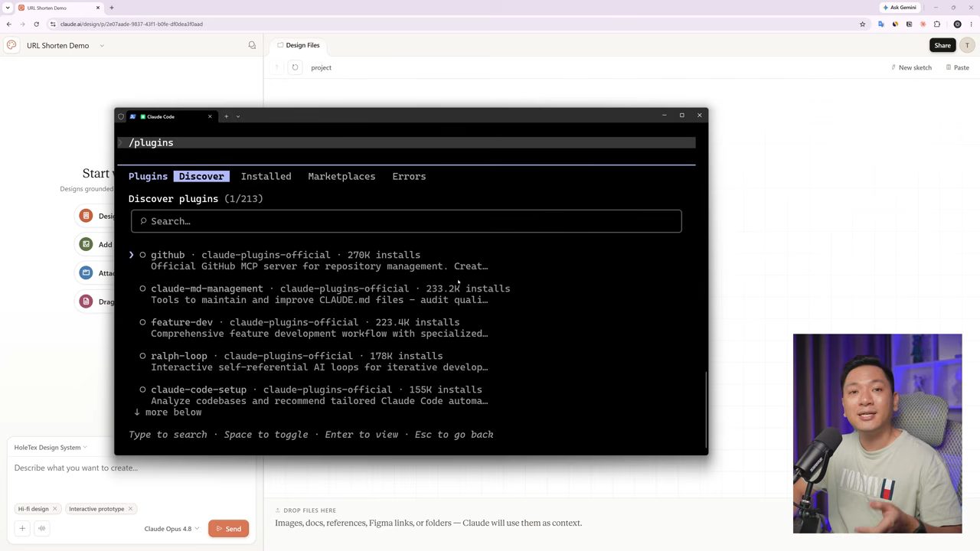Click the Paste button

click(x=957, y=67)
